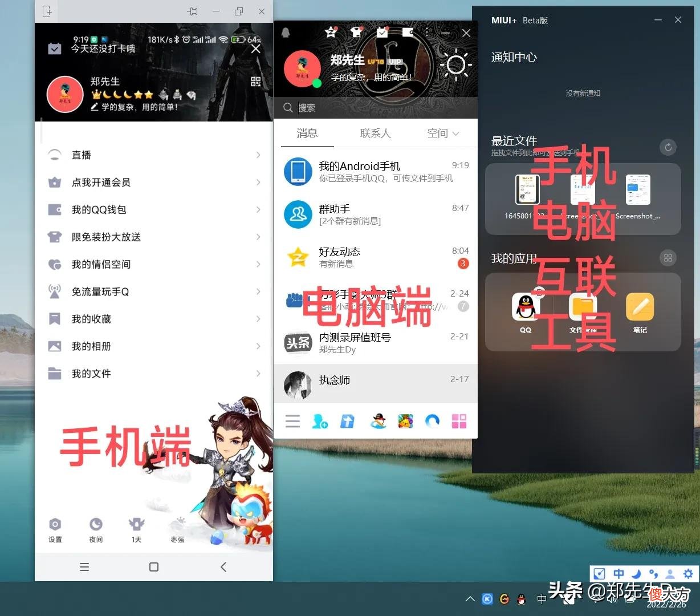Open 直播 in phone QQ menu
700x616 pixels.
tap(154, 155)
